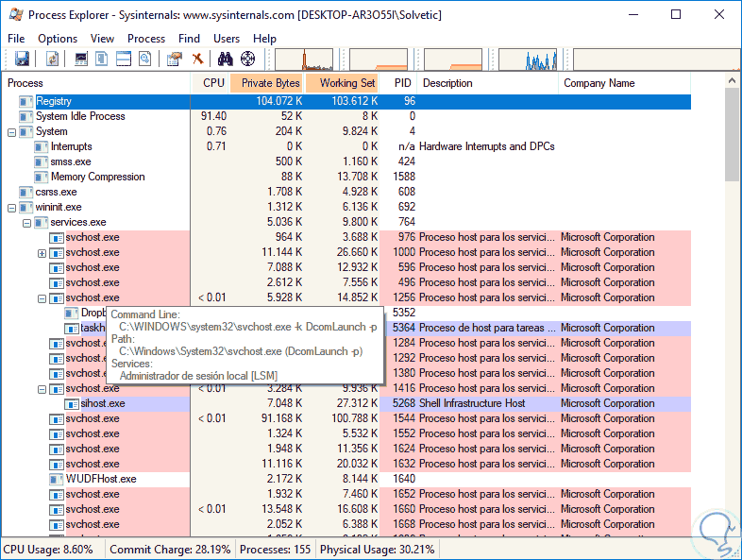This screenshot has height=560, width=742.
Task: Open the Options menu
Action: click(x=58, y=39)
